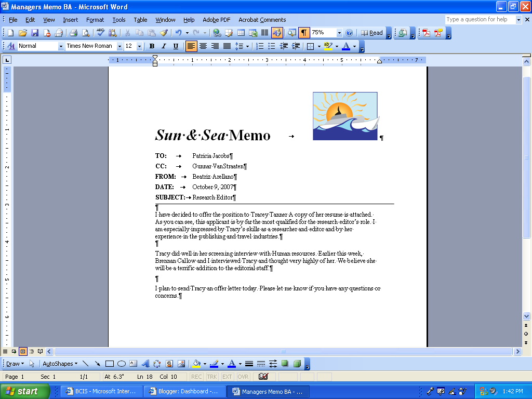This screenshot has width=532, height=399.
Task: Select the Format Painter brush
Action: point(164,33)
